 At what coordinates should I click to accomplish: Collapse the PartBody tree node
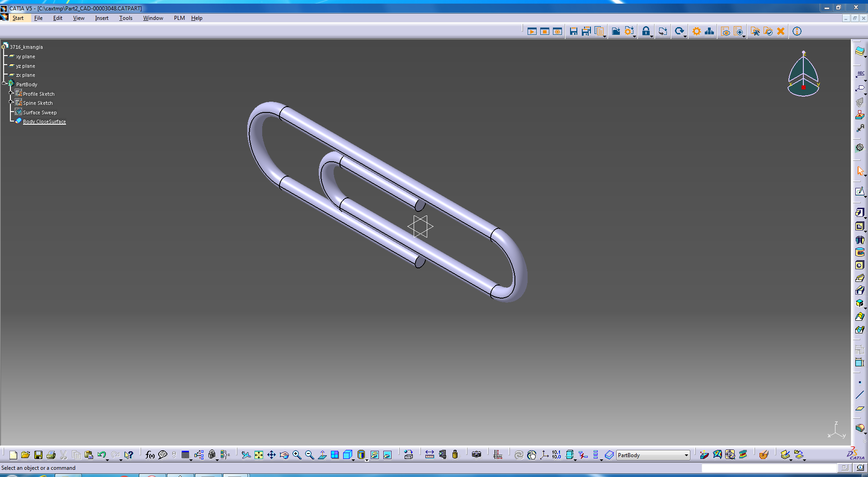coord(4,84)
